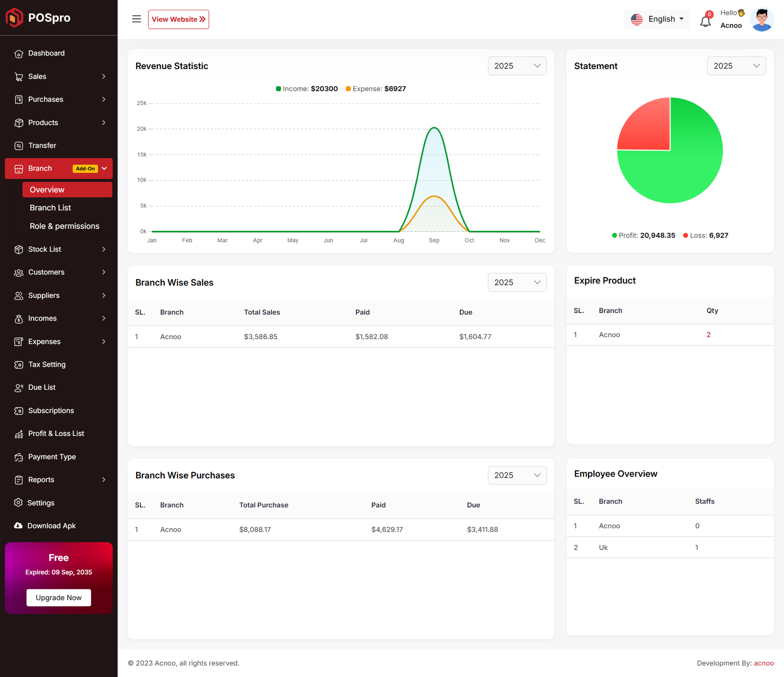Click the Settings gear icon in sidebar

pos(19,503)
